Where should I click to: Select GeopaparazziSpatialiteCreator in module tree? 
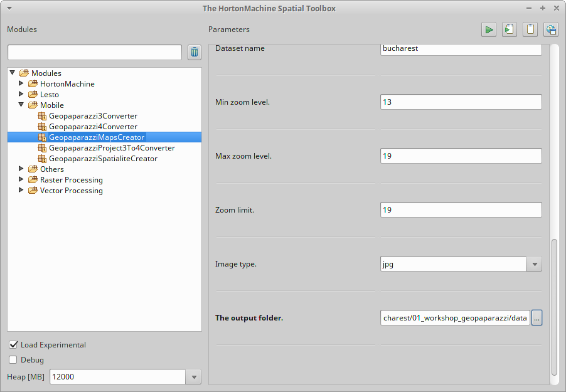104,159
